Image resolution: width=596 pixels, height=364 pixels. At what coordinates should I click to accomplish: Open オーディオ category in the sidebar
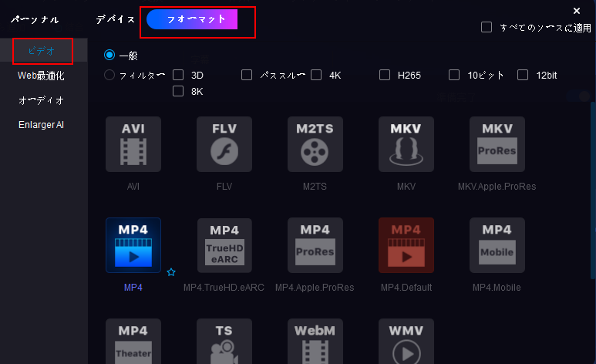pos(41,100)
